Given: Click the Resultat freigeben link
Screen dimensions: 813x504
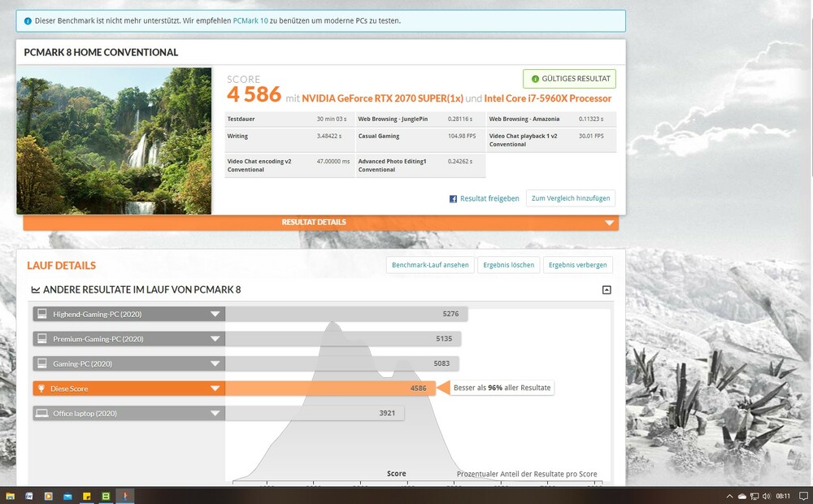Looking at the screenshot, I should [x=489, y=198].
